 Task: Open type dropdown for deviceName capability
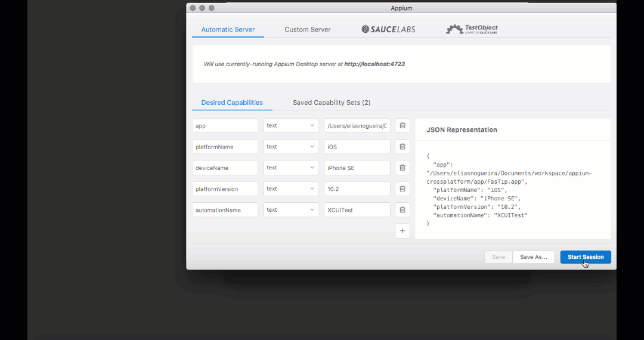coord(291,168)
